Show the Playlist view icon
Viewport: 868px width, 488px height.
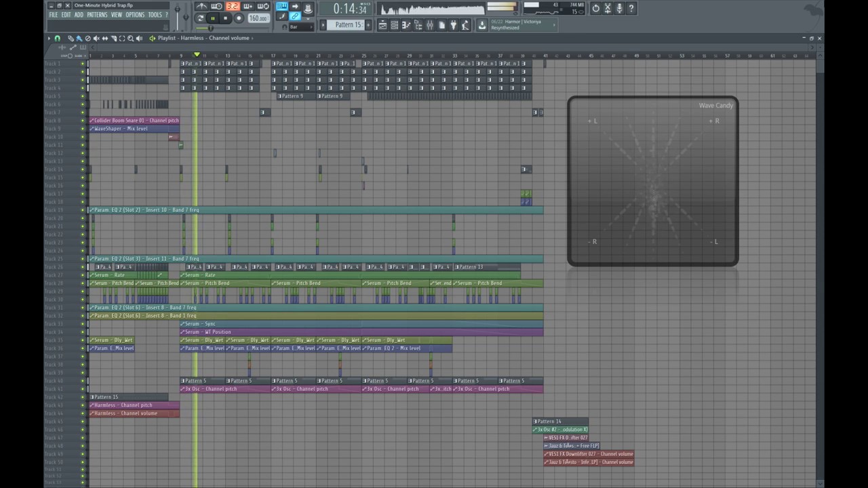click(x=382, y=25)
